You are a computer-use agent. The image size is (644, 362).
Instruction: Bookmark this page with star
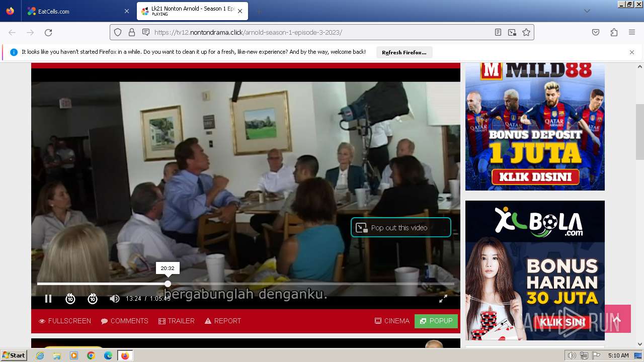click(x=526, y=32)
